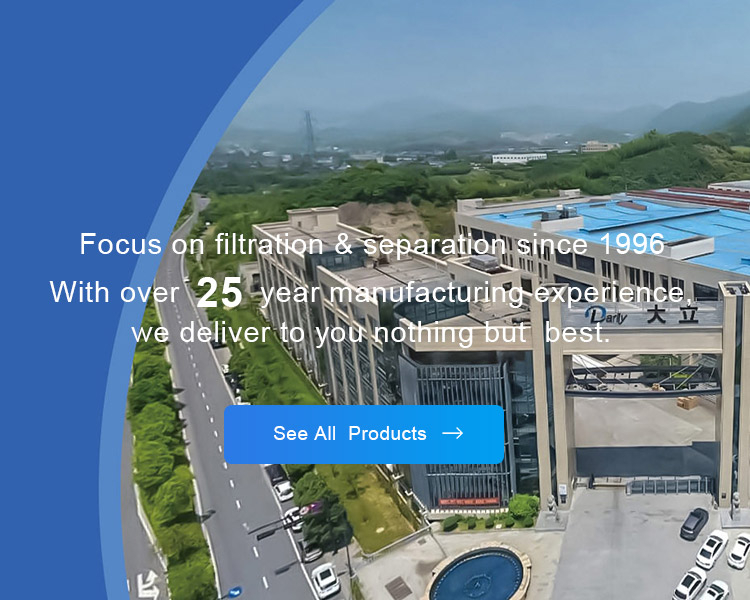The width and height of the screenshot is (750, 600).
Task: Click the Darly logo on the building
Action: click(x=606, y=315)
